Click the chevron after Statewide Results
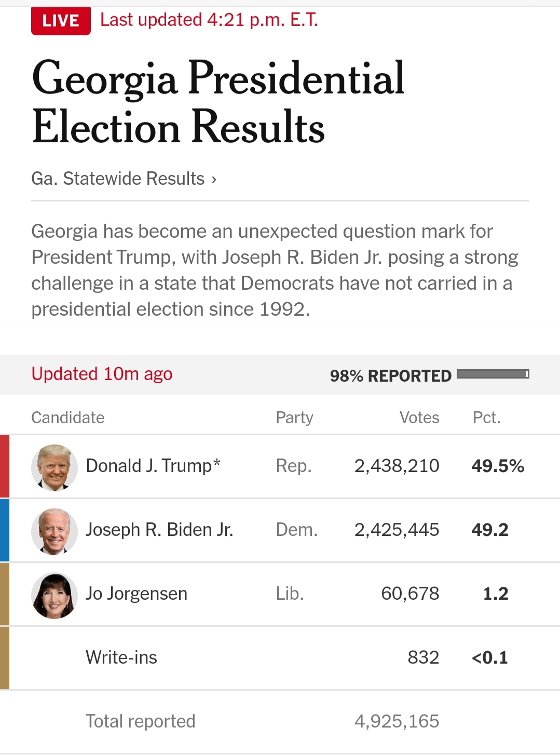Image resolution: width=560 pixels, height=755 pixels. tap(214, 180)
